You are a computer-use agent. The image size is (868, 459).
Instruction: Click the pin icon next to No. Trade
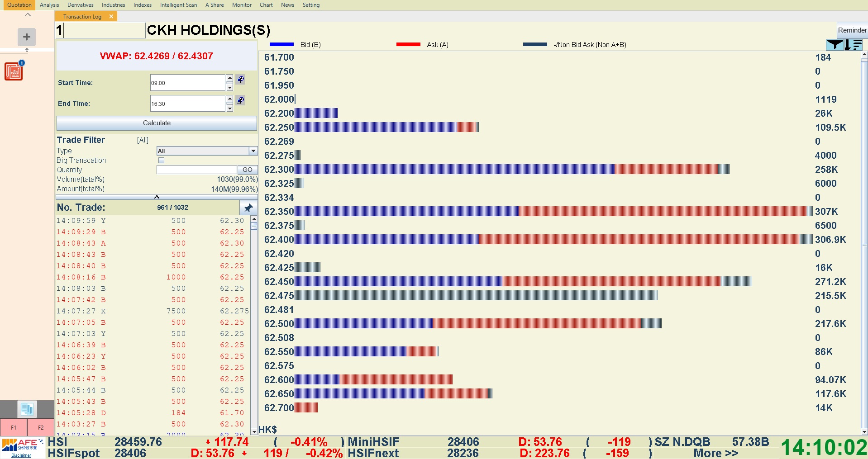pos(248,208)
